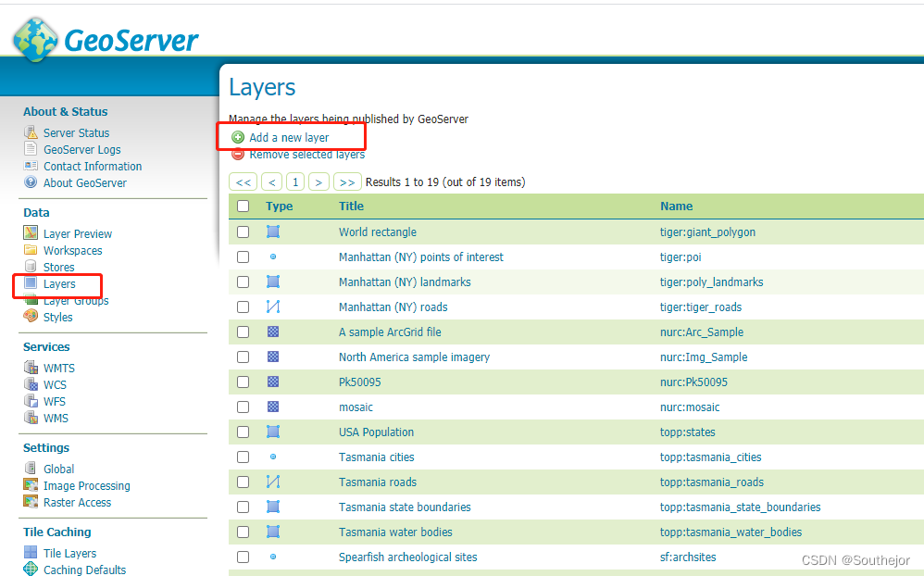The width and height of the screenshot is (924, 576).
Task: Click the WMS service icon
Action: 31,418
